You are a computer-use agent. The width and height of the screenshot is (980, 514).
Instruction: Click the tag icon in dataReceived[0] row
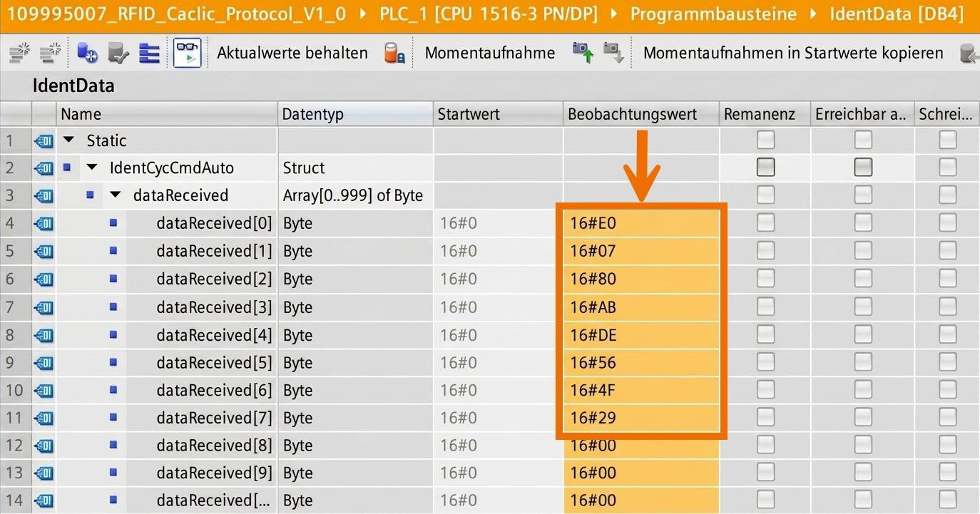(x=44, y=224)
